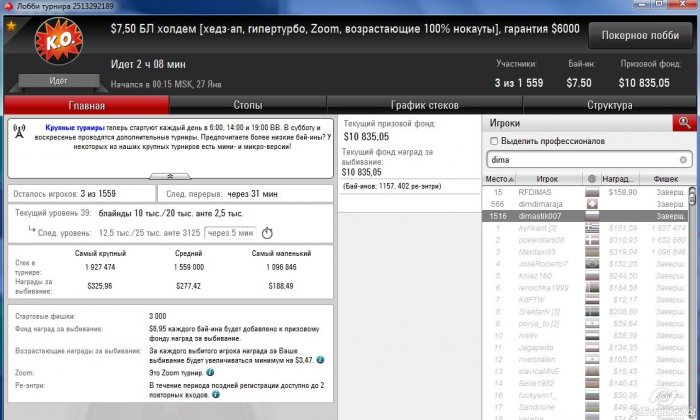Click flag icon in pokerstars08 row
This screenshot has height=420, width=700.
(x=592, y=240)
